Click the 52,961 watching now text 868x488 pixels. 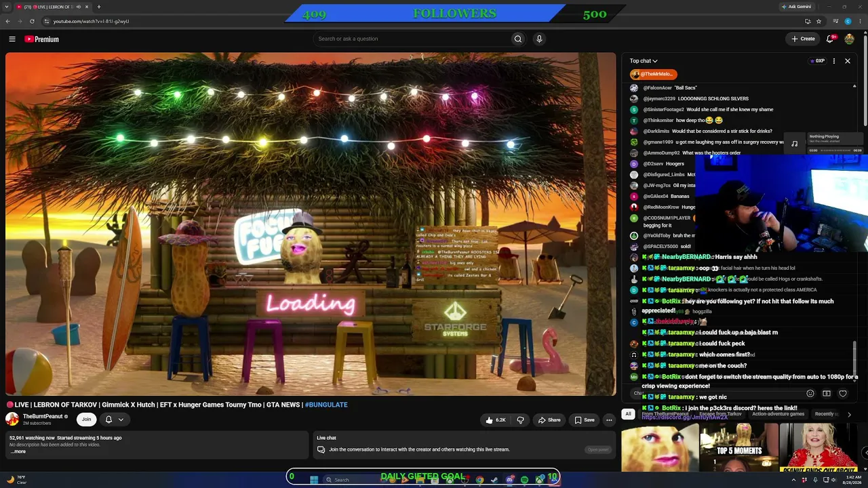pyautogui.click(x=32, y=438)
